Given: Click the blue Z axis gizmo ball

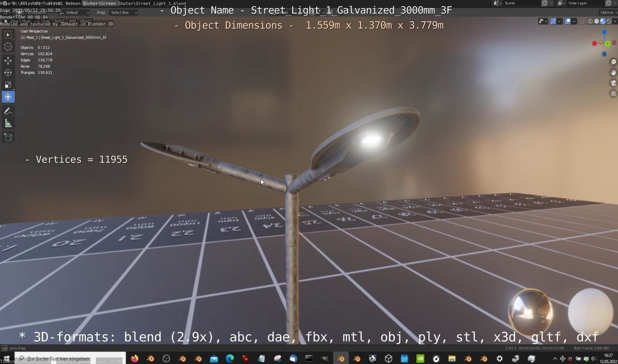Looking at the screenshot, I should (x=604, y=32).
